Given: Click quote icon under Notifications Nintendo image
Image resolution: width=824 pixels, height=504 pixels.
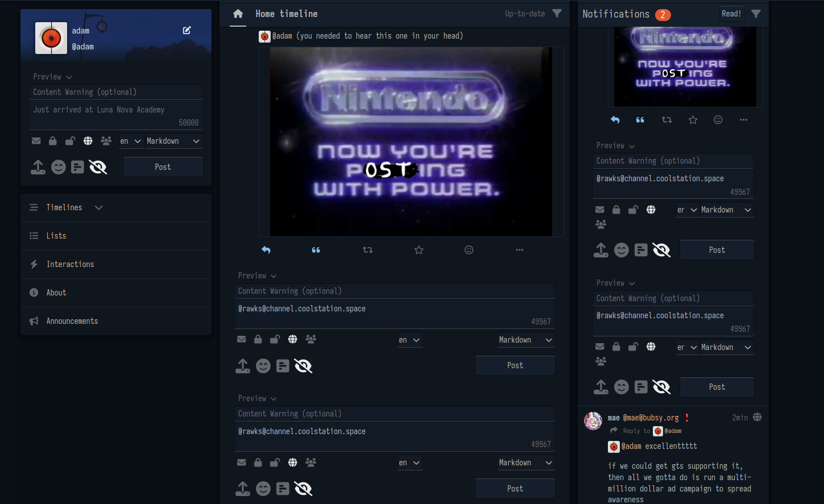Looking at the screenshot, I should tap(640, 120).
